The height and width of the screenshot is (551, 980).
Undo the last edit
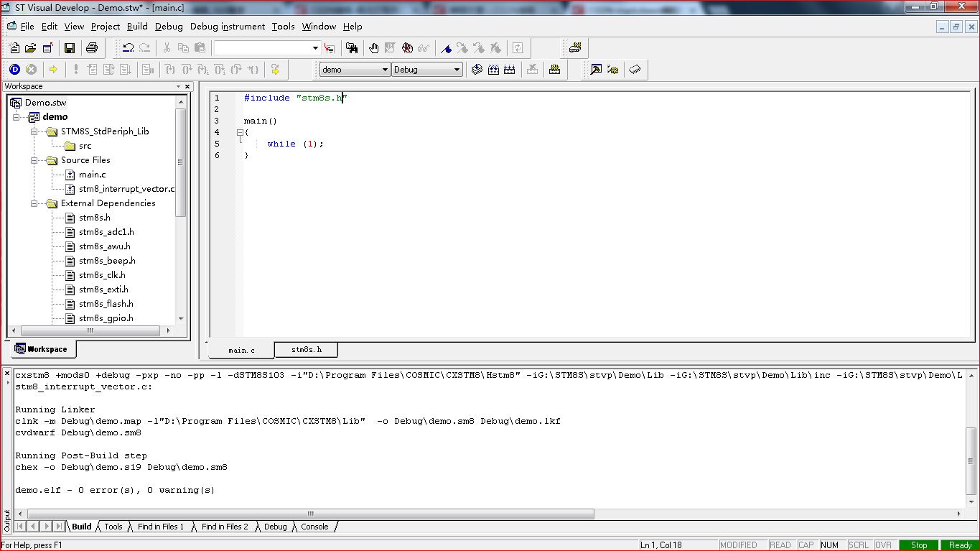(x=128, y=48)
